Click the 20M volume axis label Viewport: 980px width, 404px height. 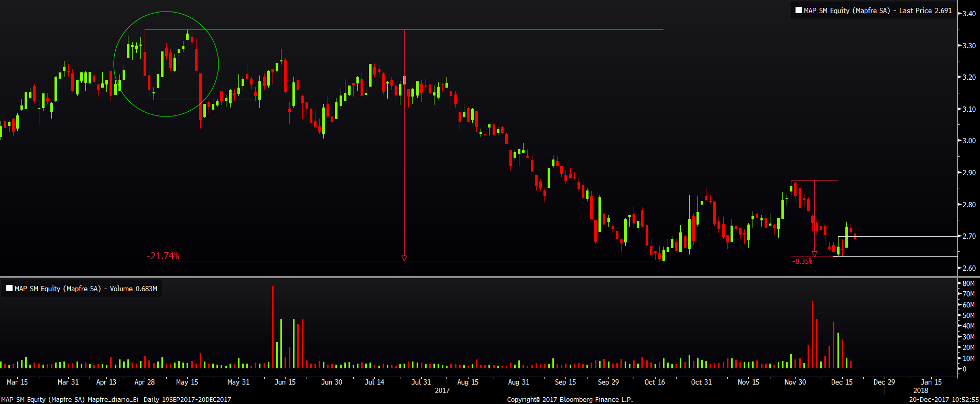[x=968, y=347]
